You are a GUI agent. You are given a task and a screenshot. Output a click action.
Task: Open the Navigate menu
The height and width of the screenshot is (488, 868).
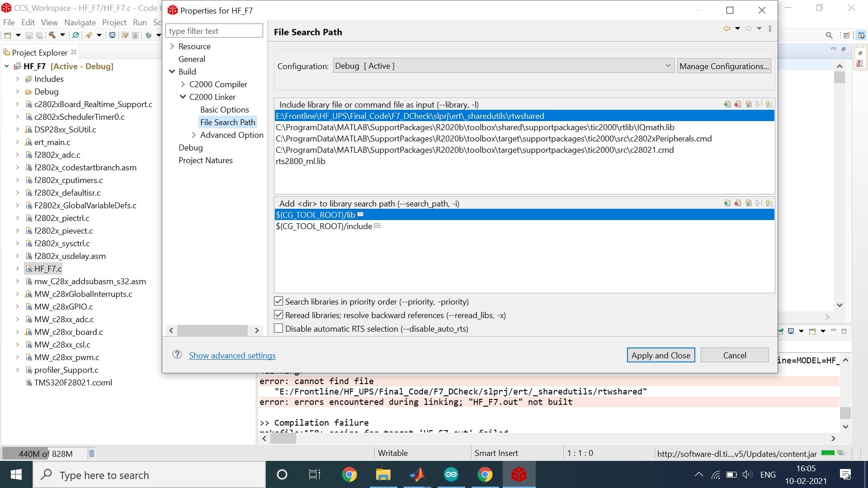coord(80,22)
